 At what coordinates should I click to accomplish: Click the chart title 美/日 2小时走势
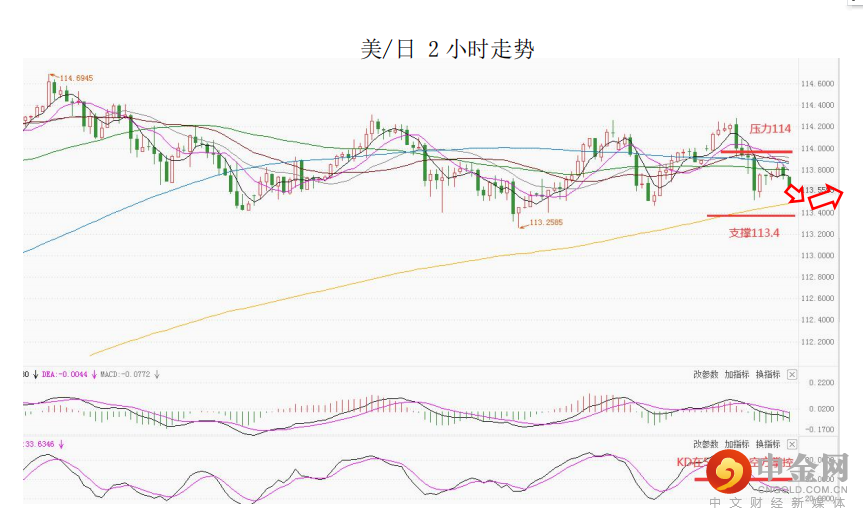447,50
